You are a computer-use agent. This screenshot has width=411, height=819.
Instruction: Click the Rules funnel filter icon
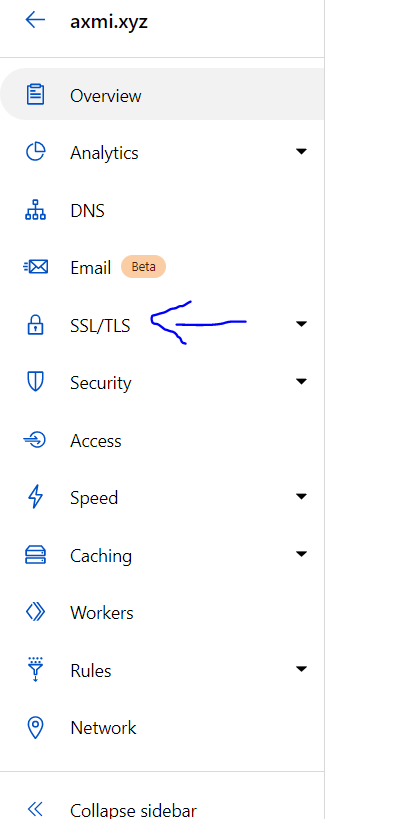point(35,669)
